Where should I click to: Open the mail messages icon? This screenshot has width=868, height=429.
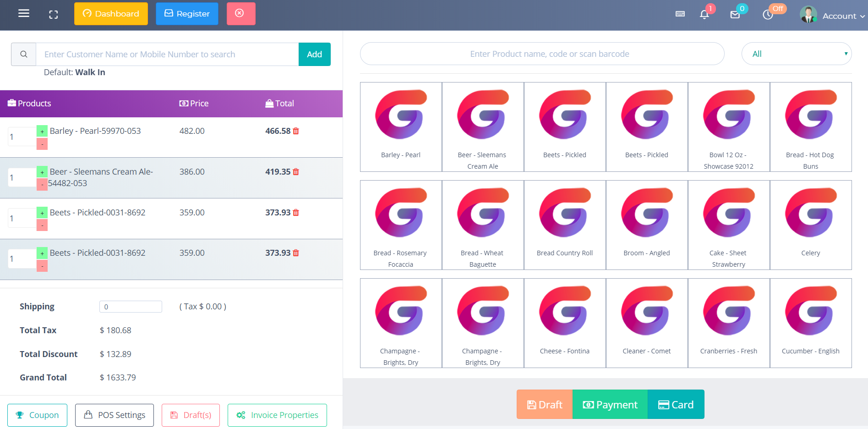coord(735,15)
